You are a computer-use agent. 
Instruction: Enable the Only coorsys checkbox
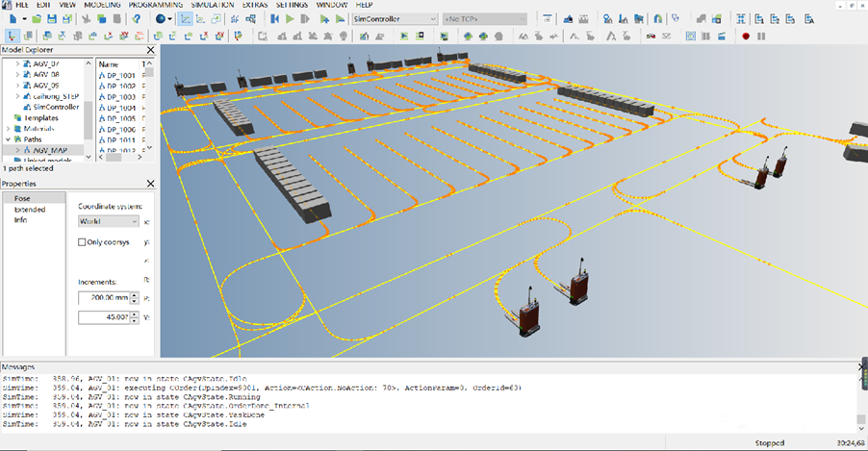[82, 242]
